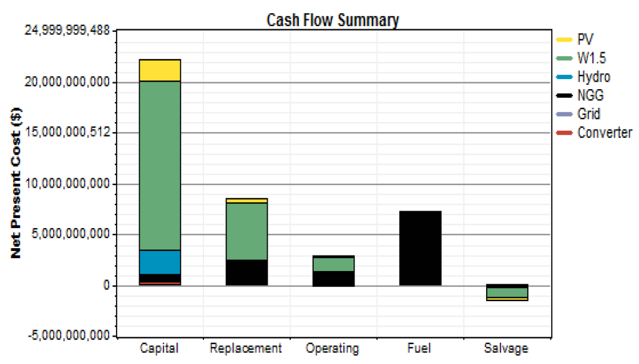The height and width of the screenshot is (364, 639).
Task: Select the 'Hydro' legend label
Action: pyautogui.click(x=594, y=77)
